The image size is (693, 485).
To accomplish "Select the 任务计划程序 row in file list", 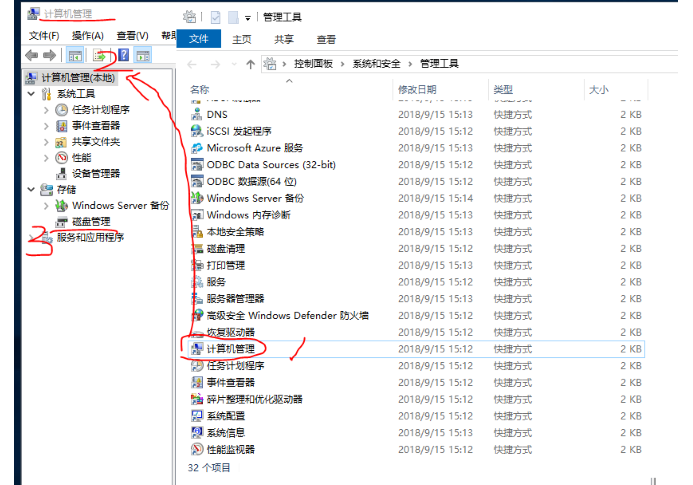I will coord(415,366).
